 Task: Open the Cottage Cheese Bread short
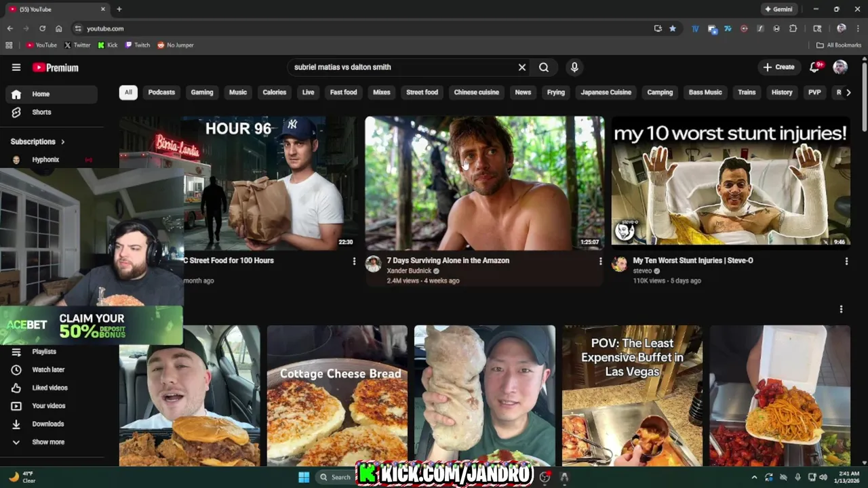pos(337,396)
